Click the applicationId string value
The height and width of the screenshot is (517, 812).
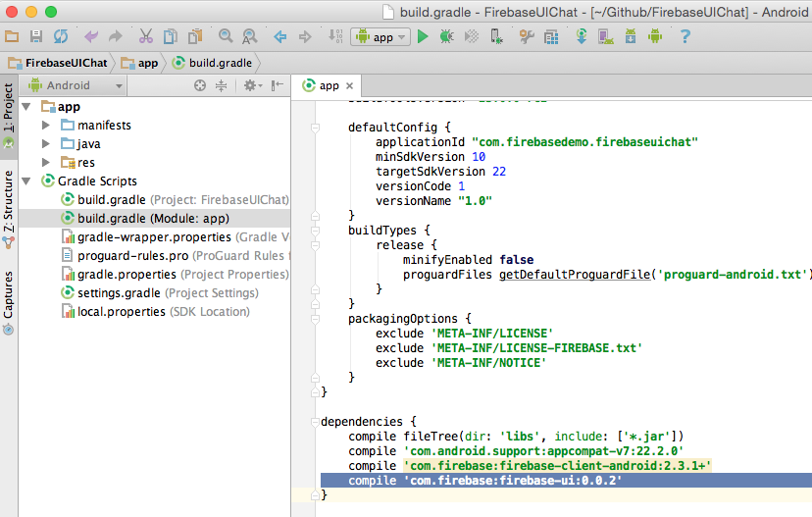[585, 142]
